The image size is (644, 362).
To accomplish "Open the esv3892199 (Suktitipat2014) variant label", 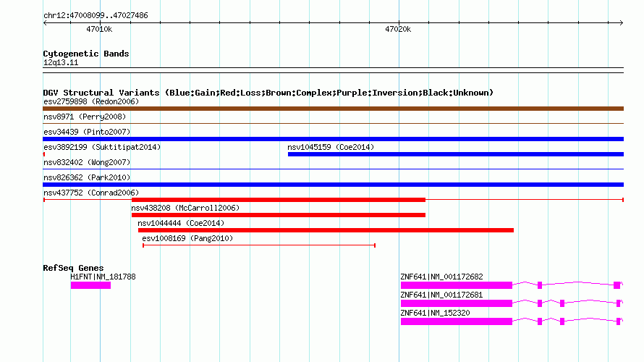I will click(102, 147).
